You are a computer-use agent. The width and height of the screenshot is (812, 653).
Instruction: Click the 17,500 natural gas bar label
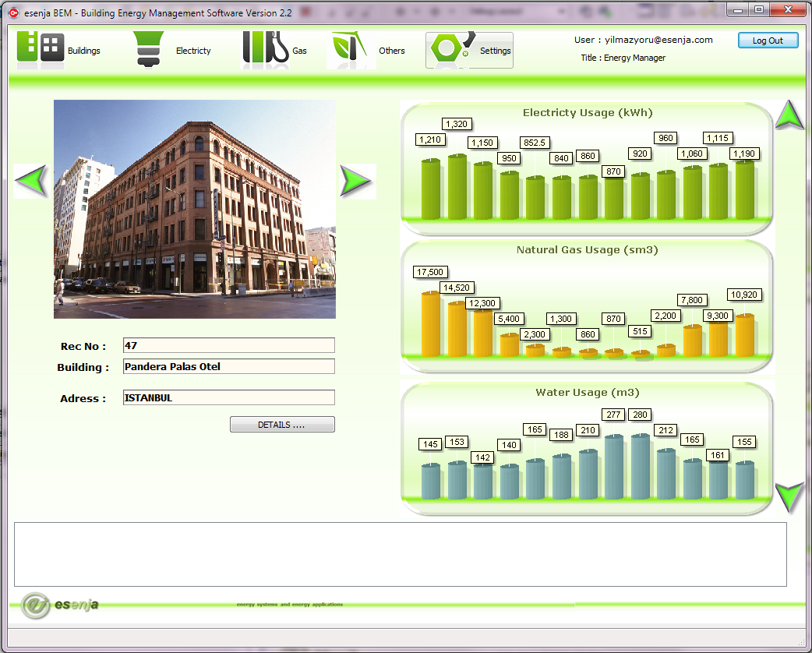click(x=429, y=272)
